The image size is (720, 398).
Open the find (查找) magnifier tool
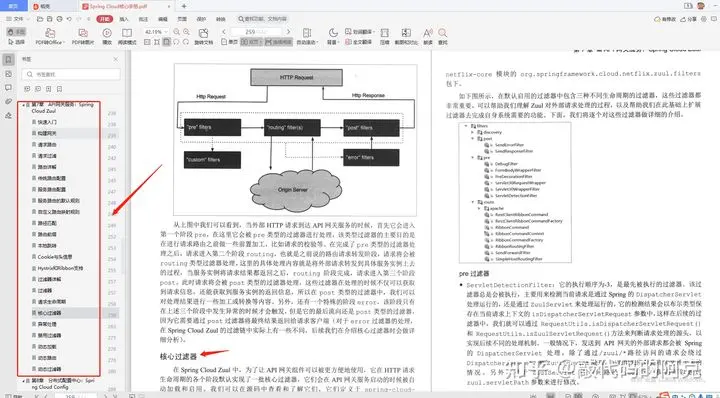click(x=443, y=36)
